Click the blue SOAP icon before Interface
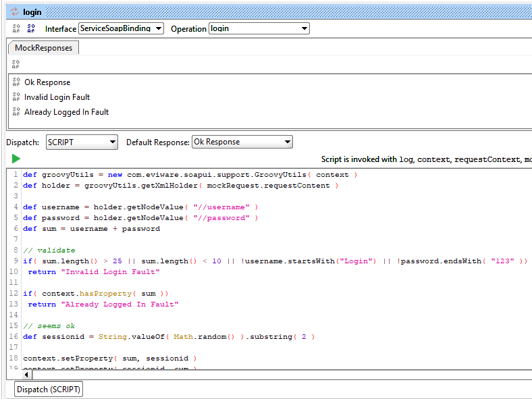The height and width of the screenshot is (399, 532). (31, 28)
